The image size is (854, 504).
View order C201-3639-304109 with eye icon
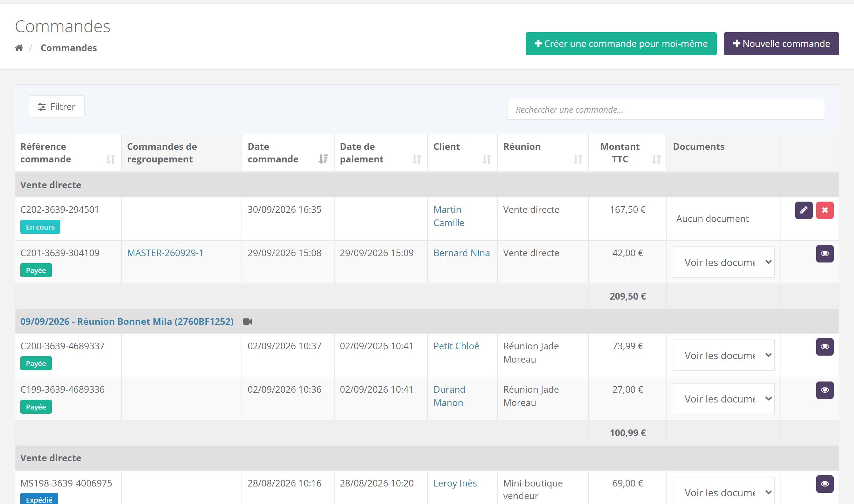coord(825,254)
